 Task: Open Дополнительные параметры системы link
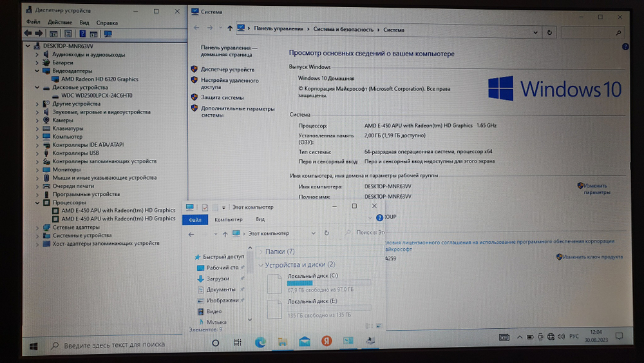point(238,112)
